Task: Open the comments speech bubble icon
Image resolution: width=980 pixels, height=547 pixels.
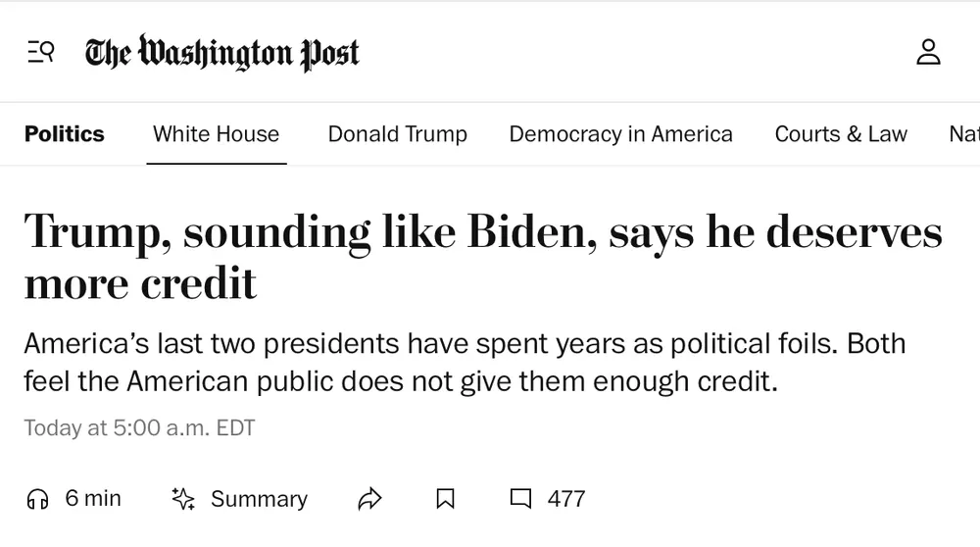Action: click(520, 499)
